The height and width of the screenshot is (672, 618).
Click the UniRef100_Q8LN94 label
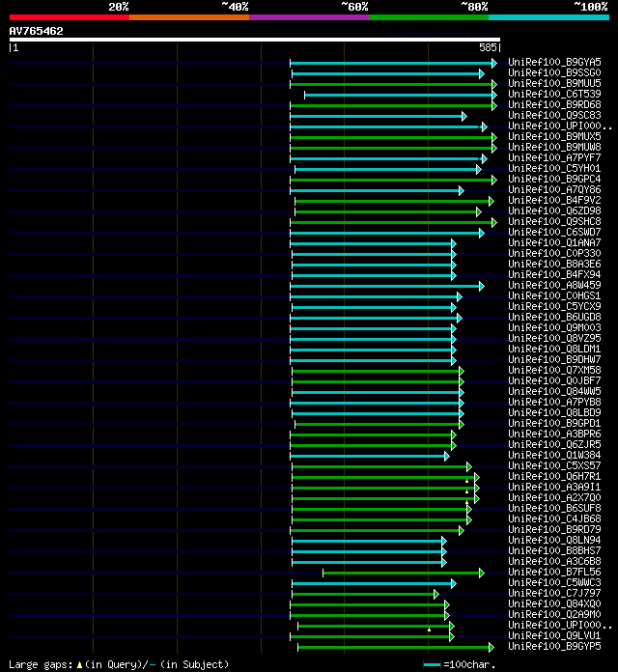pyautogui.click(x=554, y=541)
